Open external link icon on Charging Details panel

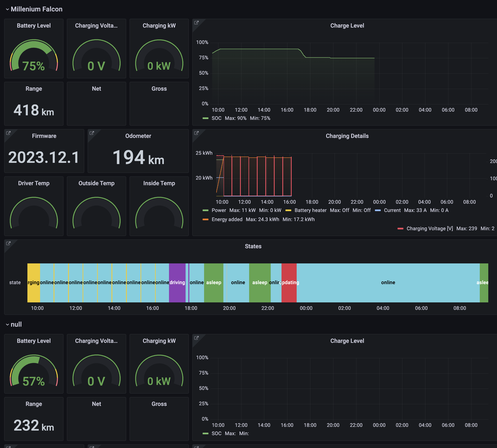(196, 133)
